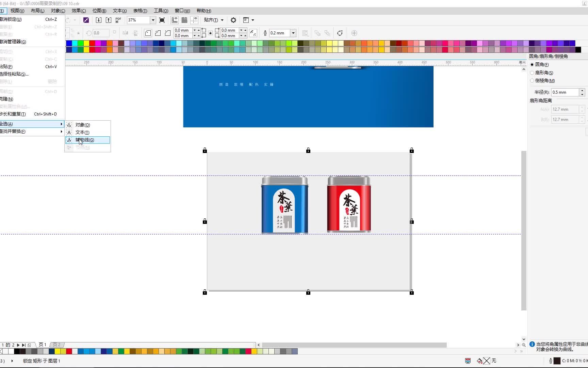Open the 表格(T) menu
588x368 pixels.
point(140,11)
